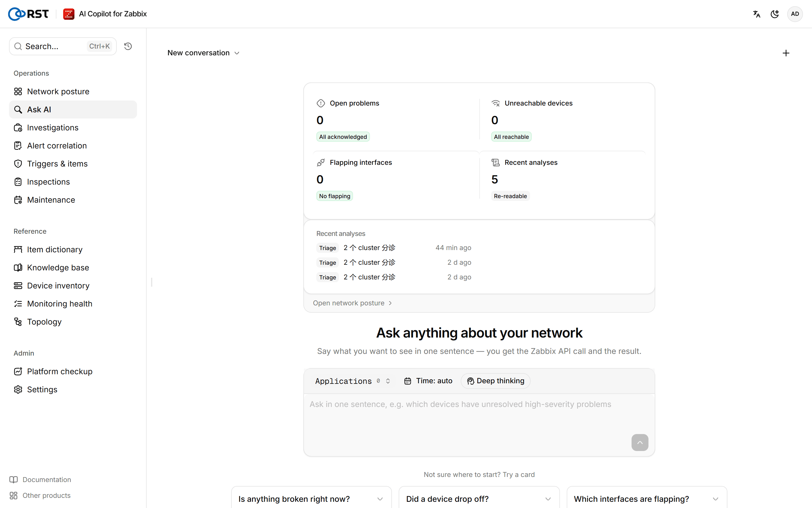Open Applications selector dropdown
The width and height of the screenshot is (812, 508).
coord(352,381)
